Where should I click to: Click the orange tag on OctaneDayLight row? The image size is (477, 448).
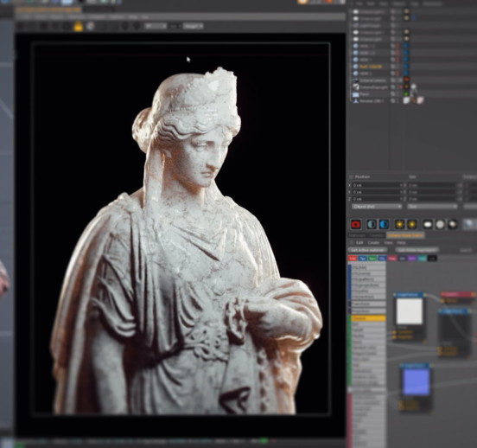(x=406, y=87)
